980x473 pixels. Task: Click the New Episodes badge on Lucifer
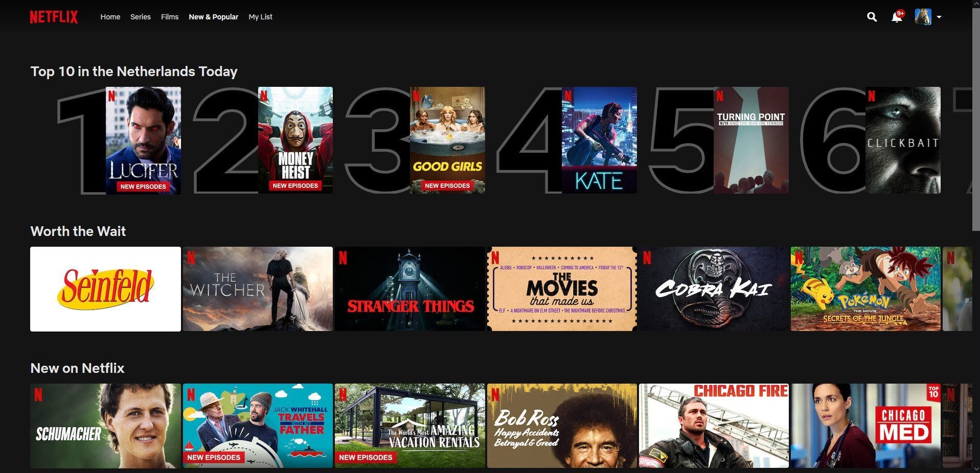click(143, 186)
